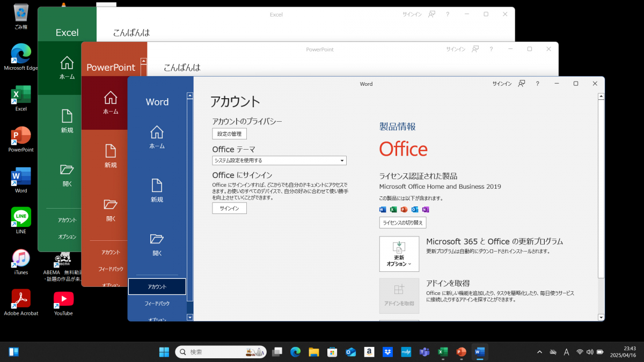Open アカウント in the PowerPoint sidebar
Image resolution: width=644 pixels, height=362 pixels.
[110, 252]
